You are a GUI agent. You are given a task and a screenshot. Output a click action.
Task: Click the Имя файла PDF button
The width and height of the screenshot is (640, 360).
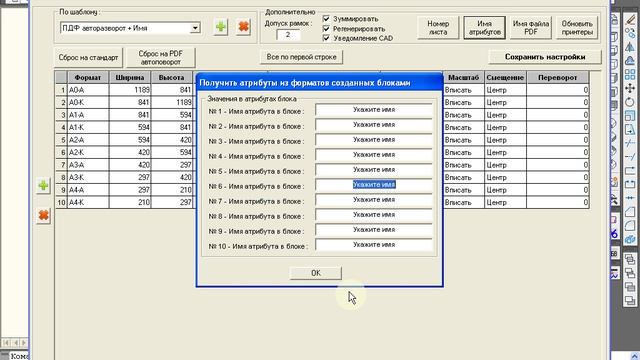point(531,28)
